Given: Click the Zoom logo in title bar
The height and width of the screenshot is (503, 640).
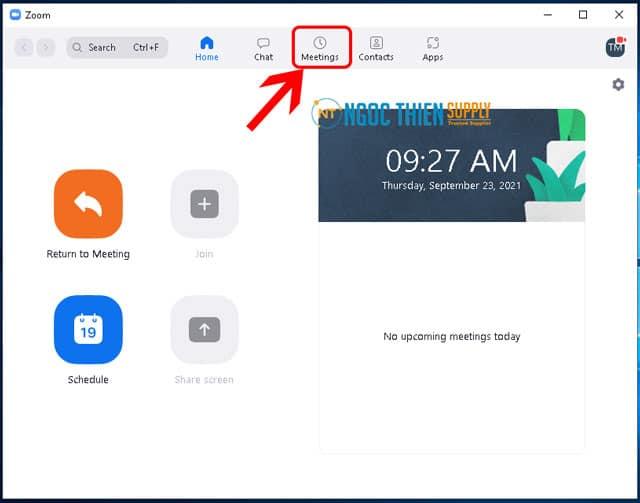Looking at the screenshot, I should [x=15, y=15].
